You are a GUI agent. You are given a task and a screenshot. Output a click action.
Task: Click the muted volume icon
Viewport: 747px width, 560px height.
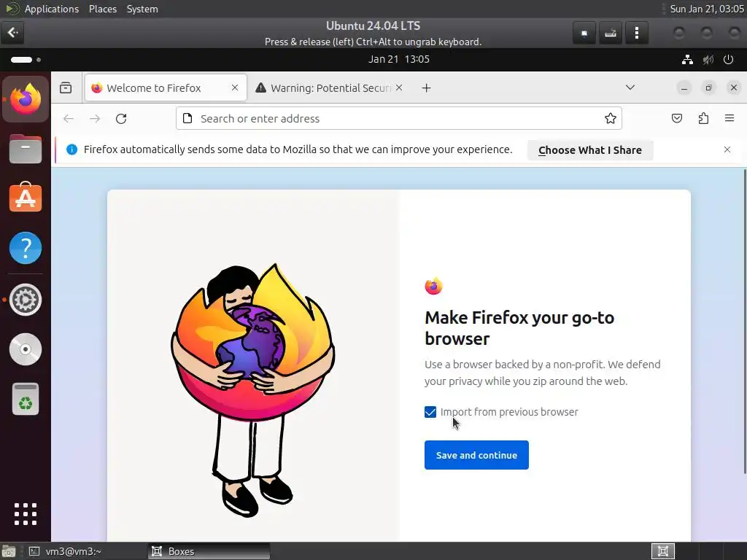click(708, 60)
